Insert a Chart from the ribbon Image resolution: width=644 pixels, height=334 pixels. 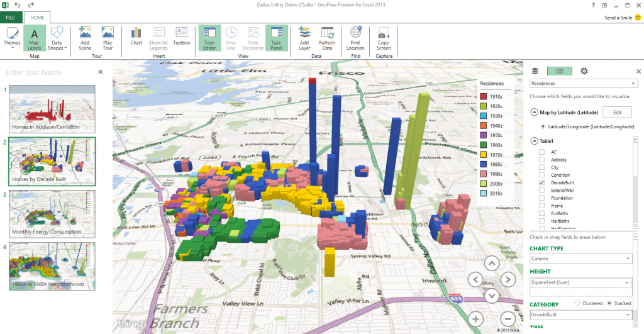(x=136, y=36)
